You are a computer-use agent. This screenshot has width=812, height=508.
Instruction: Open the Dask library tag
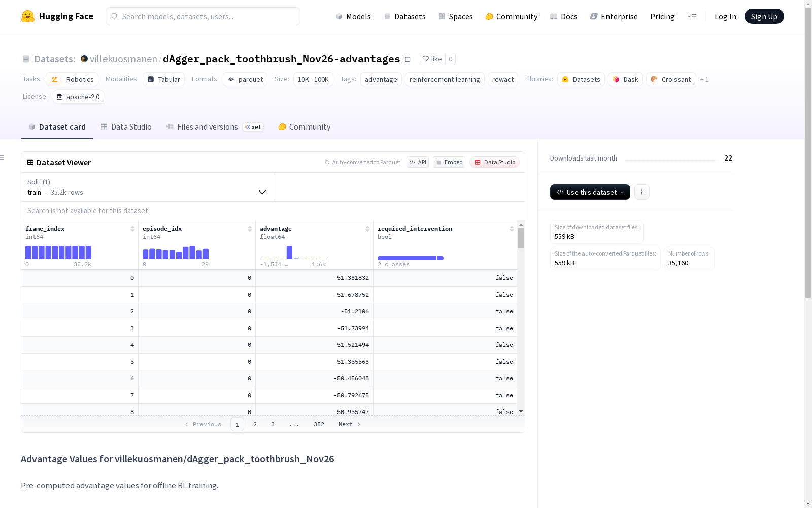(625, 79)
